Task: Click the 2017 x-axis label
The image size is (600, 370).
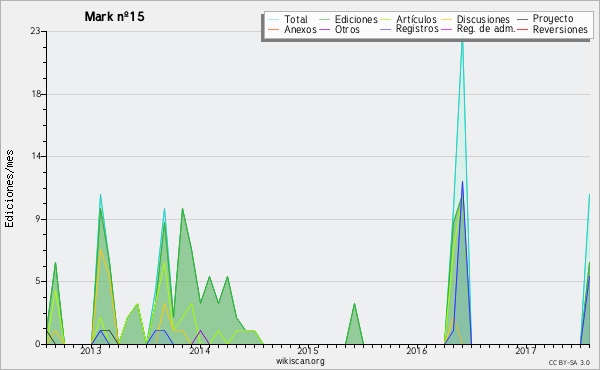Action: tap(525, 350)
